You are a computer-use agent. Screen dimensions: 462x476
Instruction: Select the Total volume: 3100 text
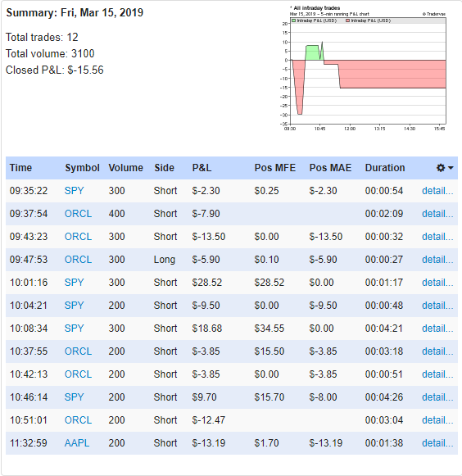pyautogui.click(x=50, y=53)
